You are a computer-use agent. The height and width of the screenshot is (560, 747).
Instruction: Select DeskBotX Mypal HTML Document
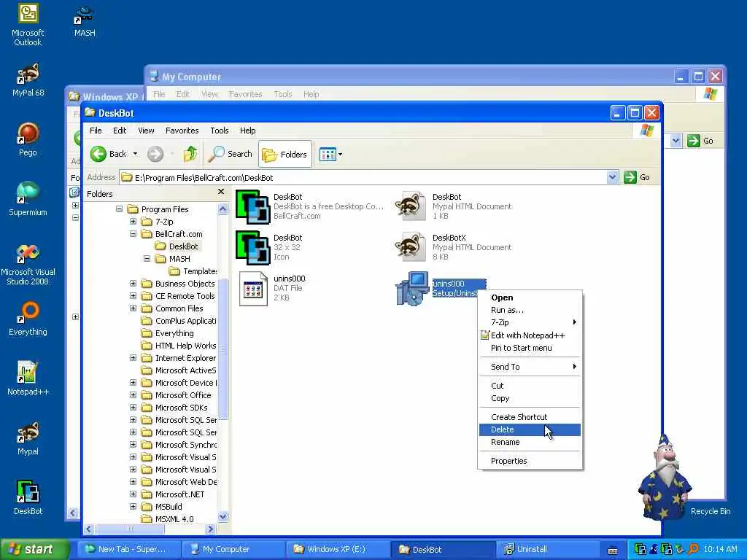click(x=411, y=246)
